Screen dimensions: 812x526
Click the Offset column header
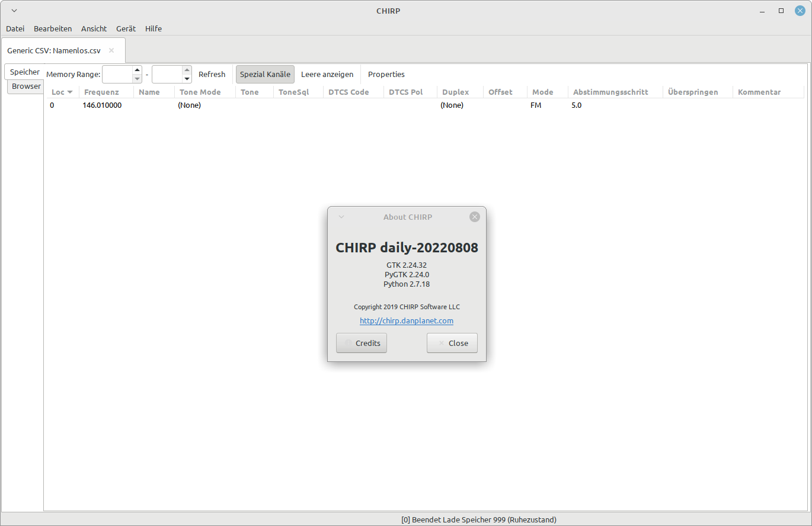[x=506, y=92]
